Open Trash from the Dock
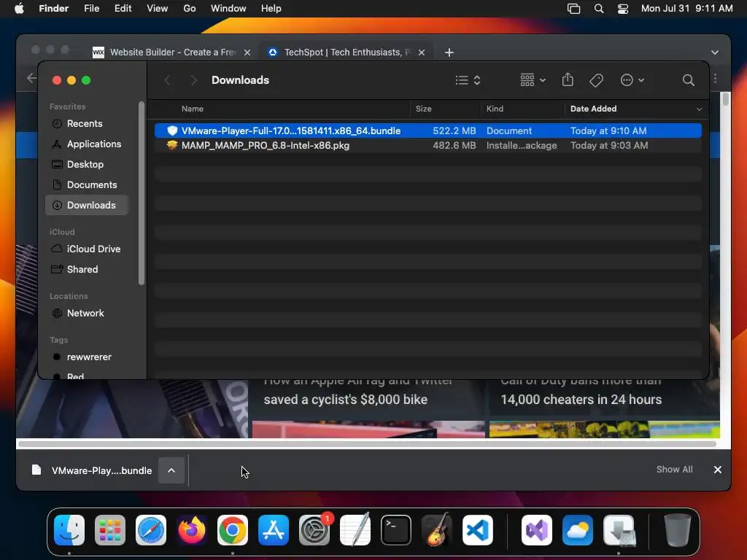The width and height of the screenshot is (747, 560). (x=677, y=530)
